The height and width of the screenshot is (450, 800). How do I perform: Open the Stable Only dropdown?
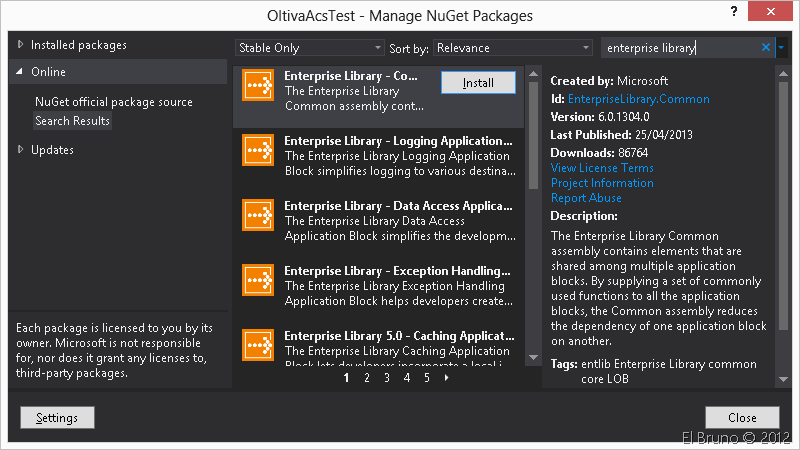click(x=310, y=48)
